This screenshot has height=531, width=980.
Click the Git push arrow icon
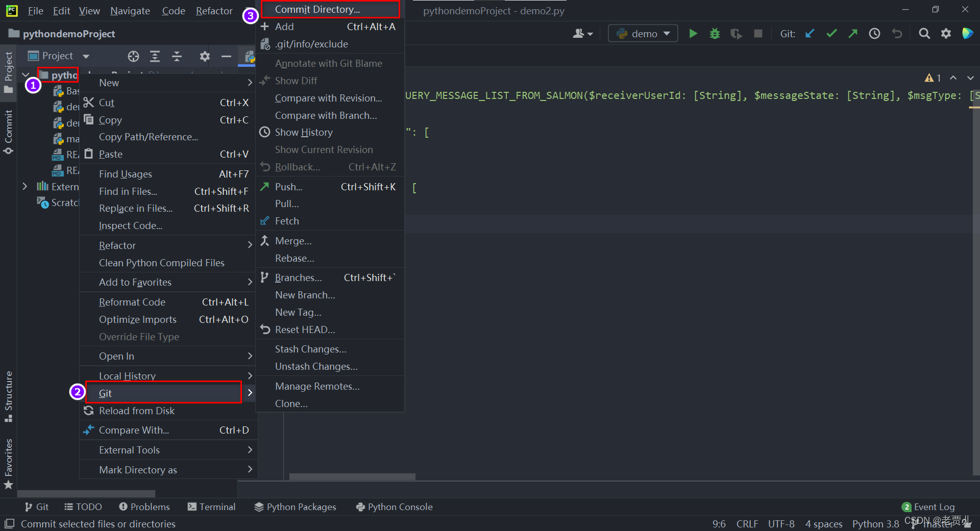[853, 34]
